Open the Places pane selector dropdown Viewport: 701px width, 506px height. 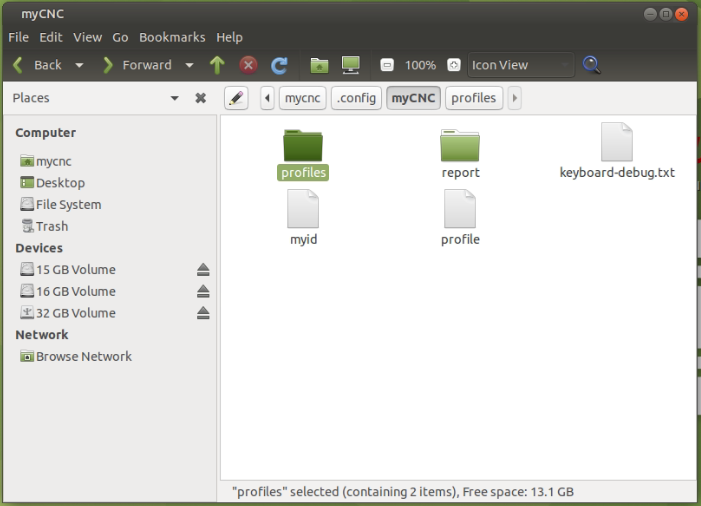pos(175,98)
